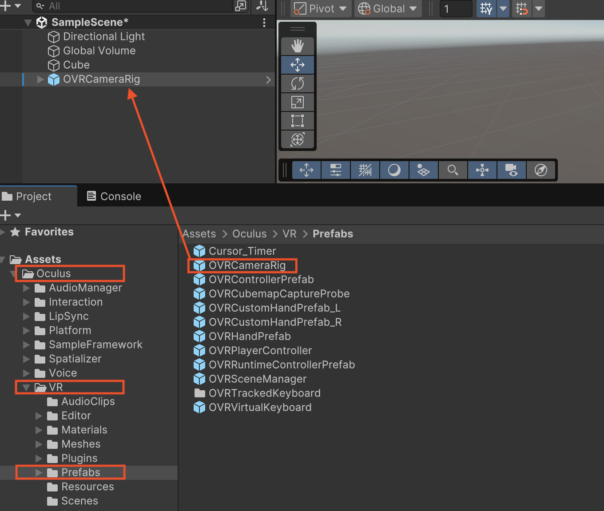
Task: Expand the Interaction folder
Action: pyautogui.click(x=26, y=302)
